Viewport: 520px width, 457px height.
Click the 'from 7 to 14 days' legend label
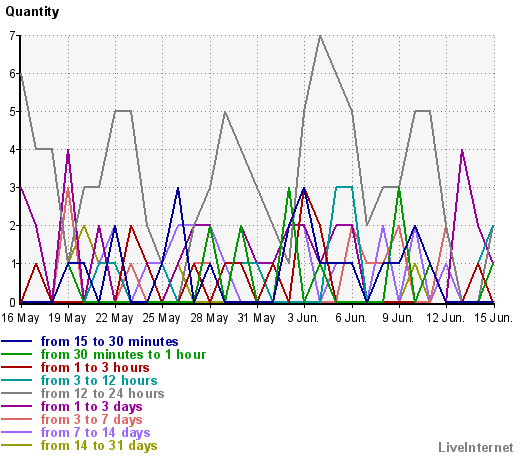pos(95,433)
